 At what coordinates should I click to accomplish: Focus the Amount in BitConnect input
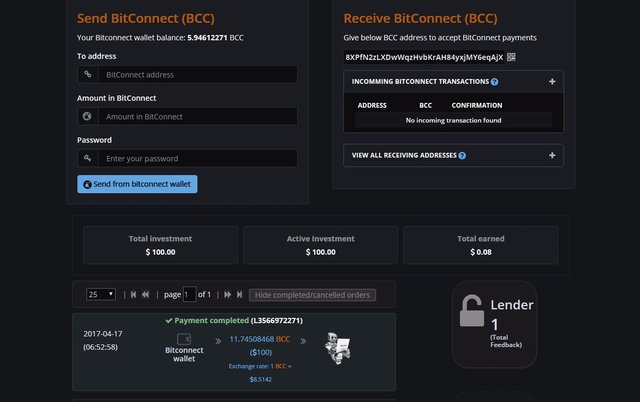click(x=198, y=117)
